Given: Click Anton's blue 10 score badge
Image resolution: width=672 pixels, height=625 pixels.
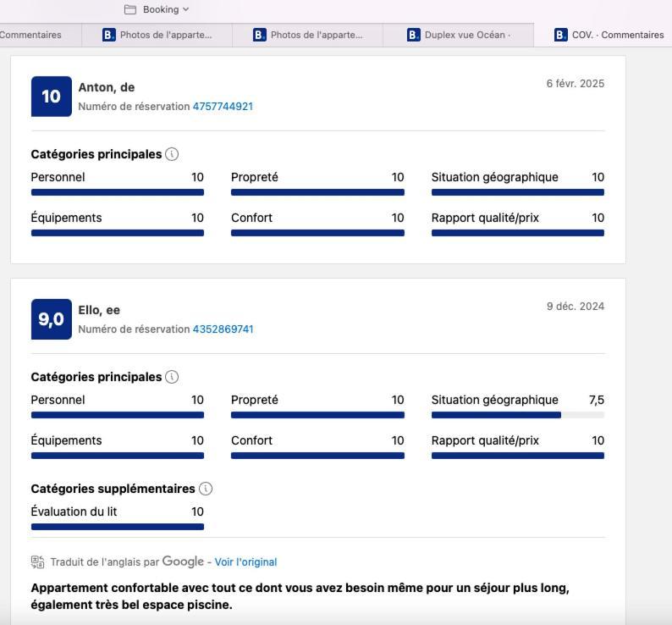Looking at the screenshot, I should tap(51, 97).
